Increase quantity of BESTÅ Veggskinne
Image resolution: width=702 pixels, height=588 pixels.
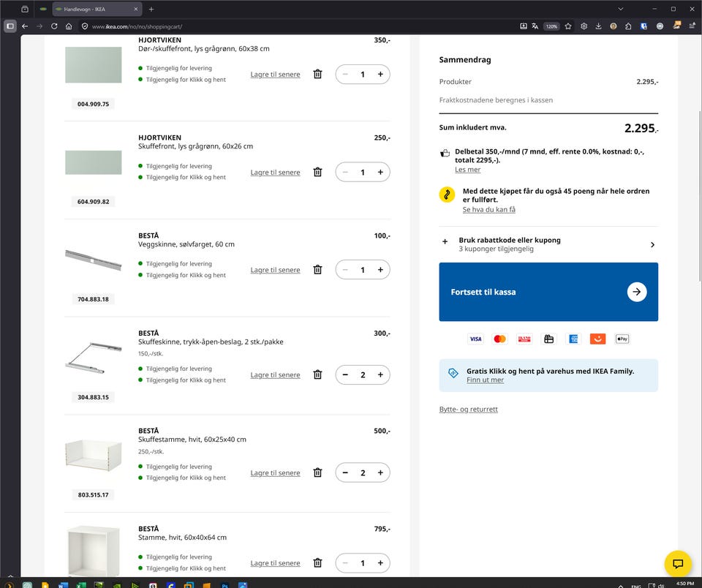(x=380, y=270)
